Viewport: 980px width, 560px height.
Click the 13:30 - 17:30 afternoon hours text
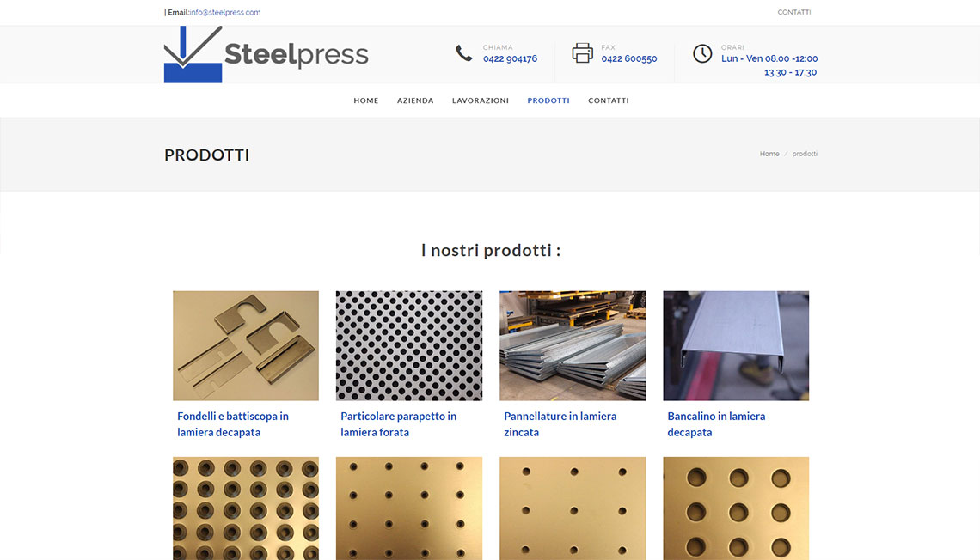tap(791, 72)
